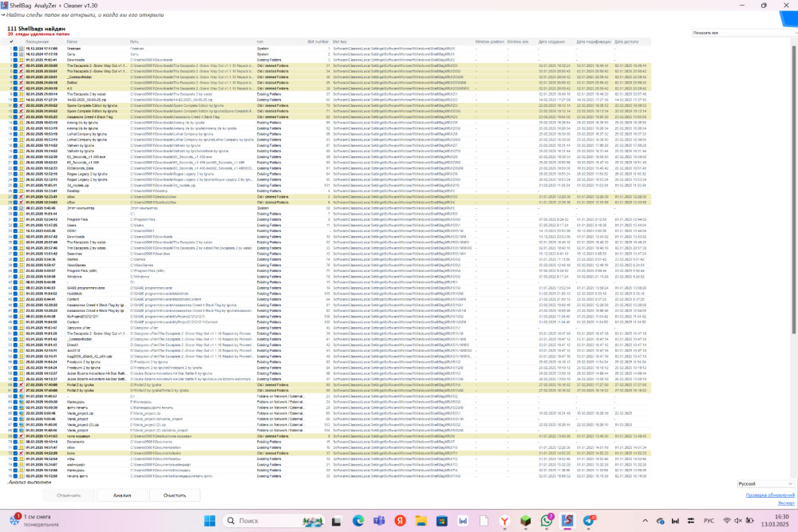Click the Slot key column header
The image size is (798, 532).
339,41
